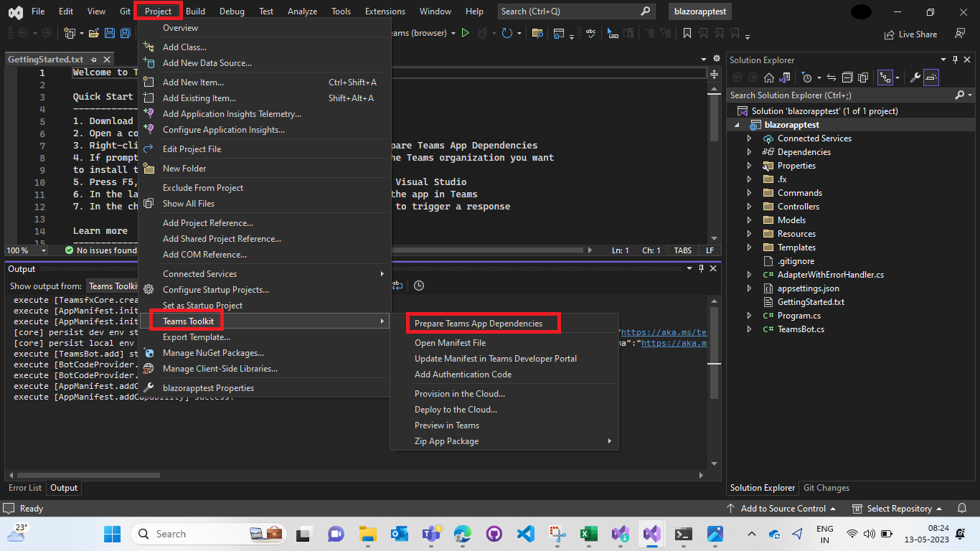Click Collapse All icon in Solution Explorer
The image size is (980, 551).
pyautogui.click(x=847, y=77)
